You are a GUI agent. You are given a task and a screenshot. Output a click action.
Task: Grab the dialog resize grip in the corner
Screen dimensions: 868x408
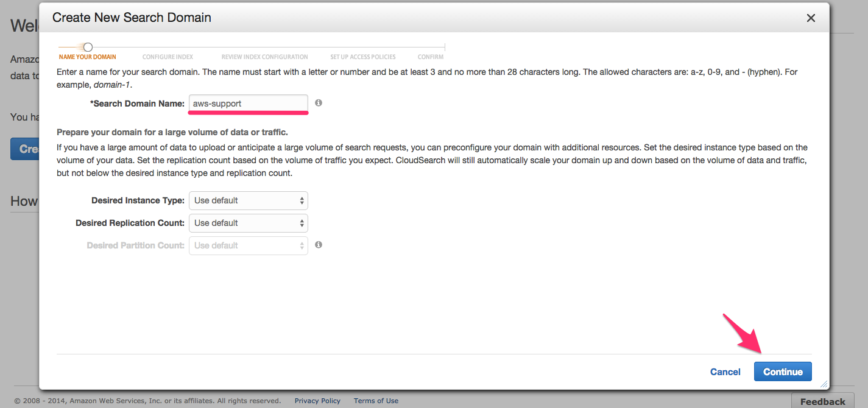pyautogui.click(x=824, y=384)
